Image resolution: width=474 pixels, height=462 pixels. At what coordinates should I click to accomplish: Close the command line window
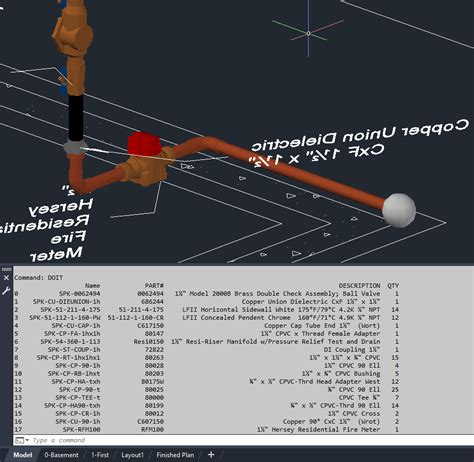click(6, 278)
